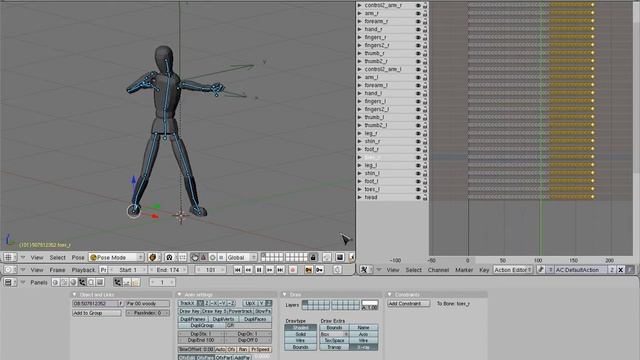Pause timeline playback
640x360 pixels.
pos(259,270)
